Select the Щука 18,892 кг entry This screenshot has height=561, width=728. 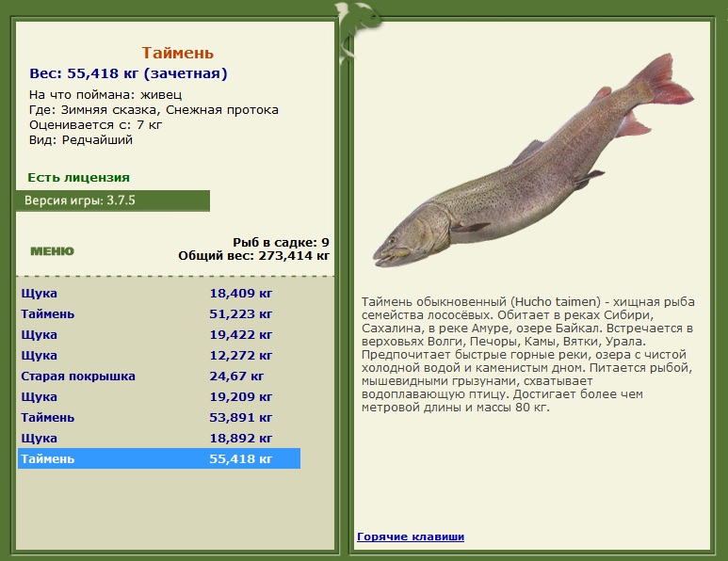(159, 438)
